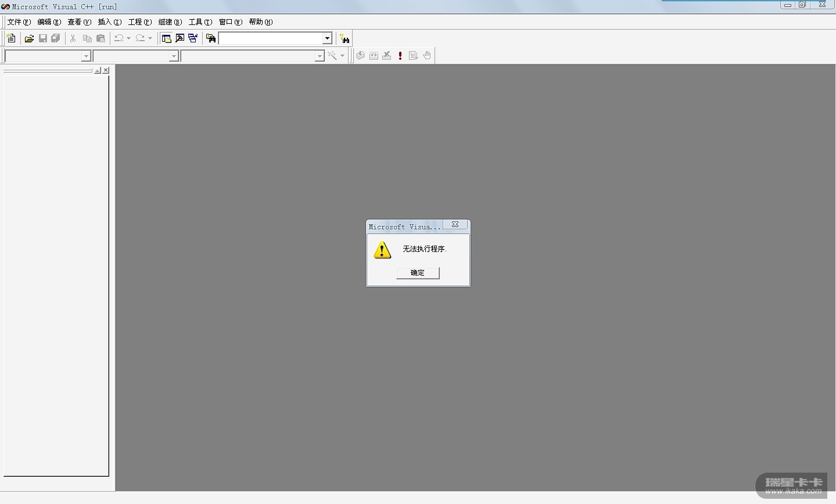Viewport: 836px width, 504px height.
Task: Click the Save All icon
Action: click(x=56, y=38)
